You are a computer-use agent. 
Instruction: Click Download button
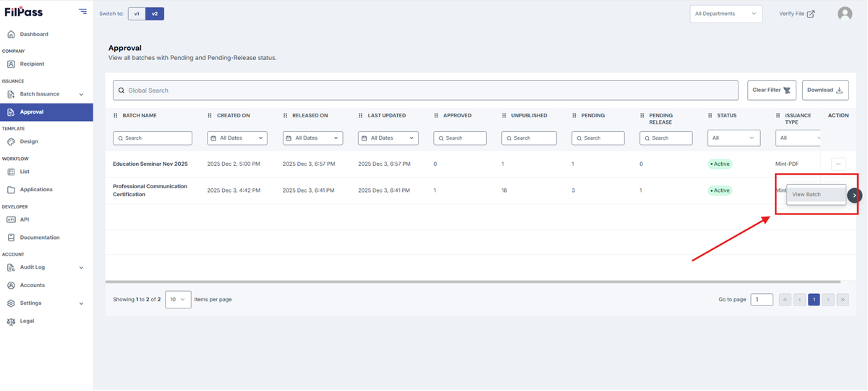(x=825, y=91)
